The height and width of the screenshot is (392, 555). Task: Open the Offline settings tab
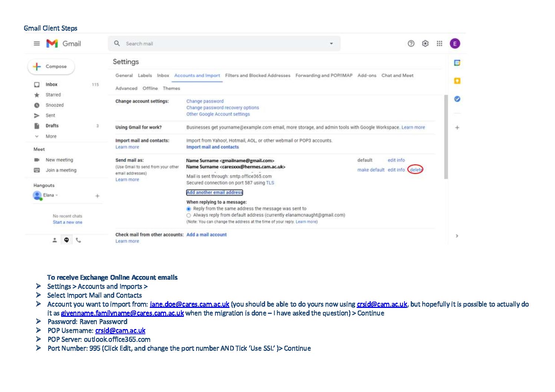[150, 88]
